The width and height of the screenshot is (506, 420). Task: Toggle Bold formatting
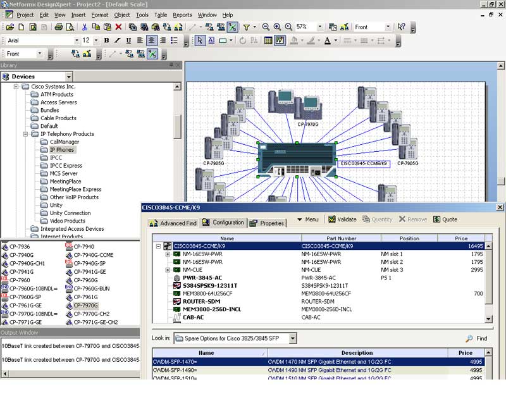point(106,40)
